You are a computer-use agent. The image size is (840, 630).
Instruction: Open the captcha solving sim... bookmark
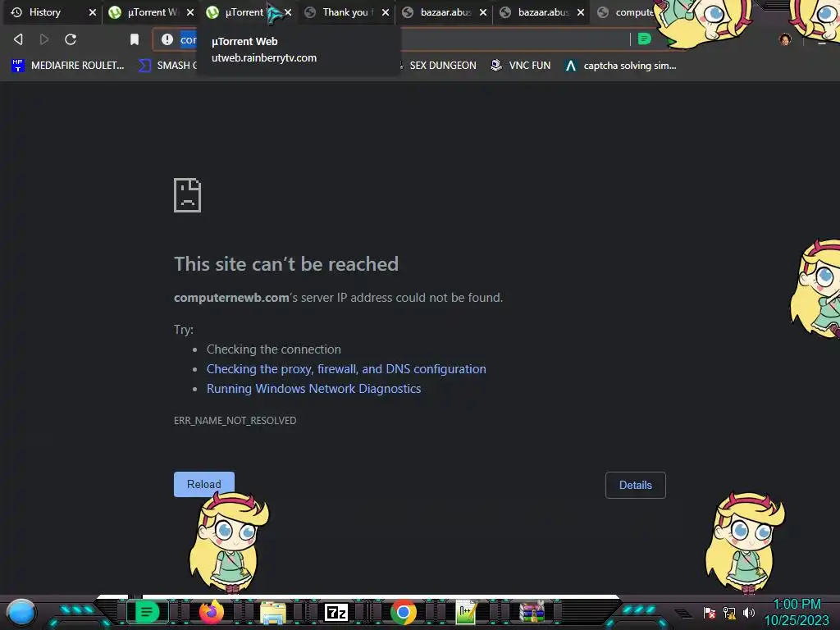click(620, 66)
